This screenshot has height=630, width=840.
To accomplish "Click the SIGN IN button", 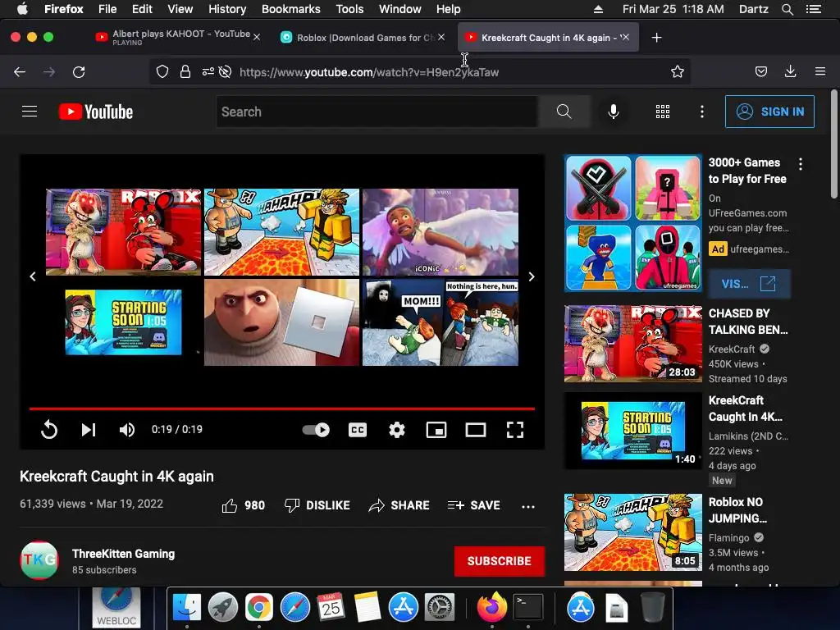I will pos(769,112).
